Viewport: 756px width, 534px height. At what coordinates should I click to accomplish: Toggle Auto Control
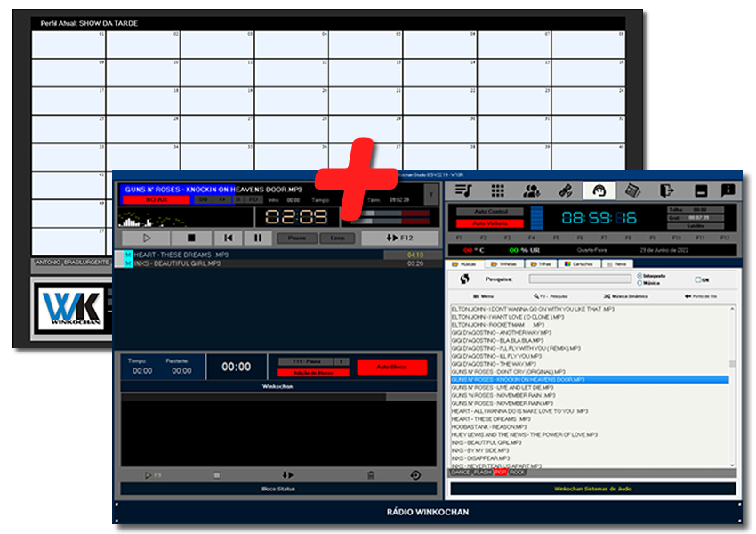[490, 211]
